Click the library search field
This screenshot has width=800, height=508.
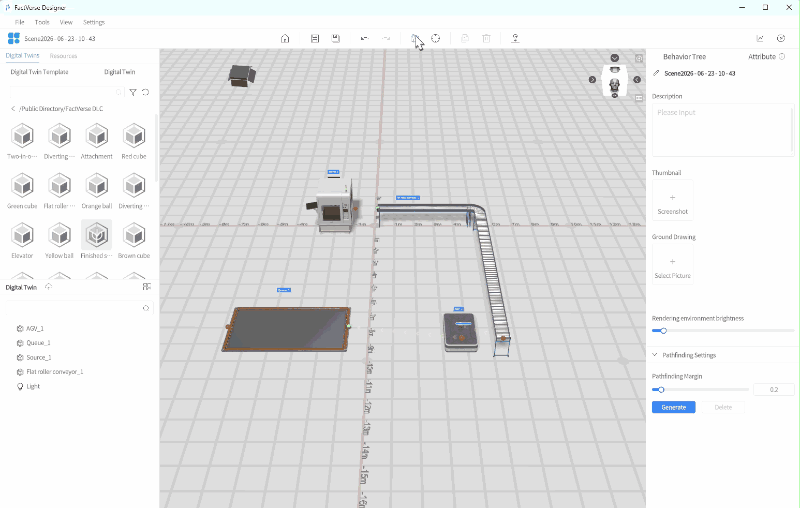(x=67, y=92)
